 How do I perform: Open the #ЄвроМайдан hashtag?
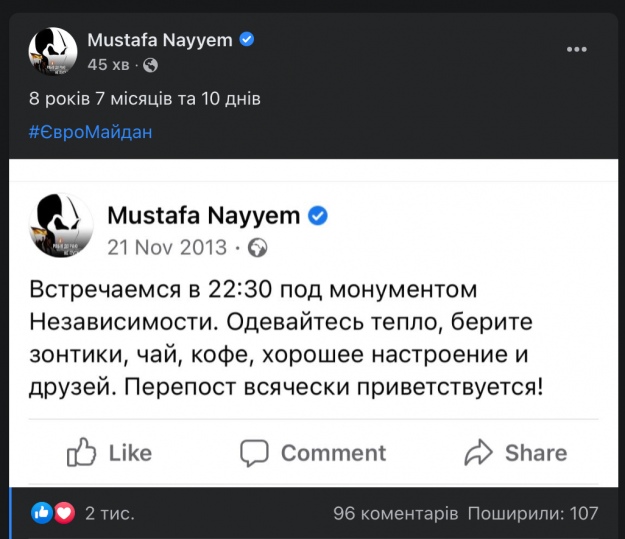[90, 131]
